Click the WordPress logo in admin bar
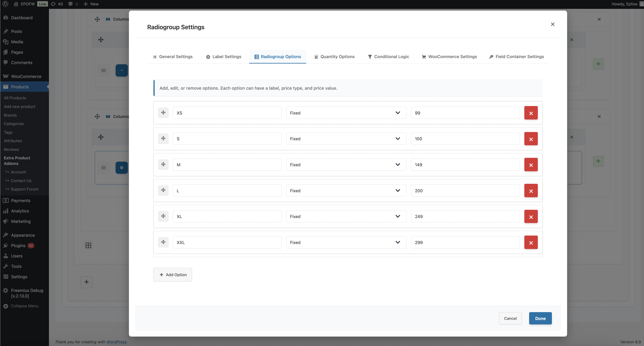 tap(5, 4)
